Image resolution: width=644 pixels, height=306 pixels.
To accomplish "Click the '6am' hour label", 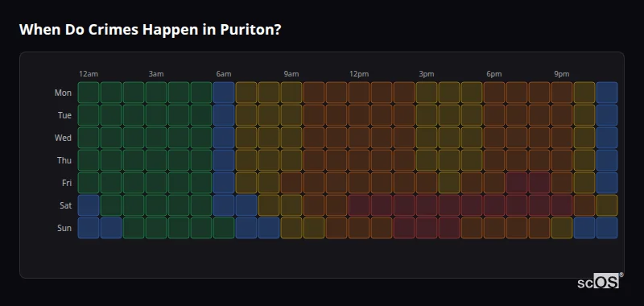I will point(224,74).
